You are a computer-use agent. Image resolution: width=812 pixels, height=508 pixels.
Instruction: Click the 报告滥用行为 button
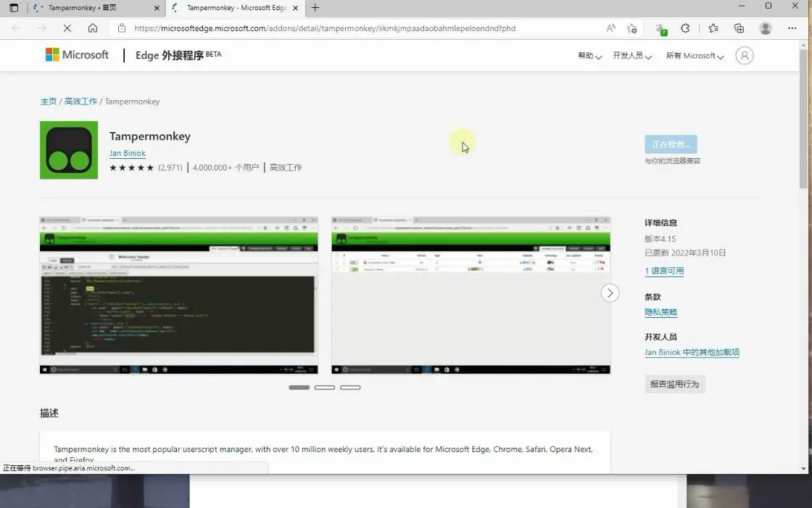point(675,384)
